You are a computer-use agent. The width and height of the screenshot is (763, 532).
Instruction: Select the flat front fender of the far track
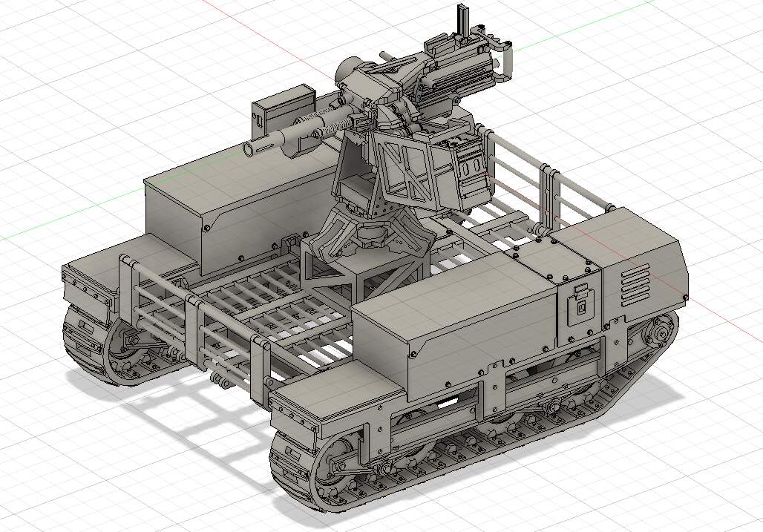131,265
